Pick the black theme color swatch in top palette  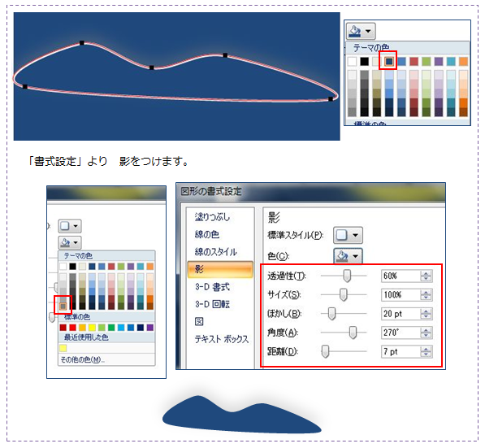coord(365,61)
